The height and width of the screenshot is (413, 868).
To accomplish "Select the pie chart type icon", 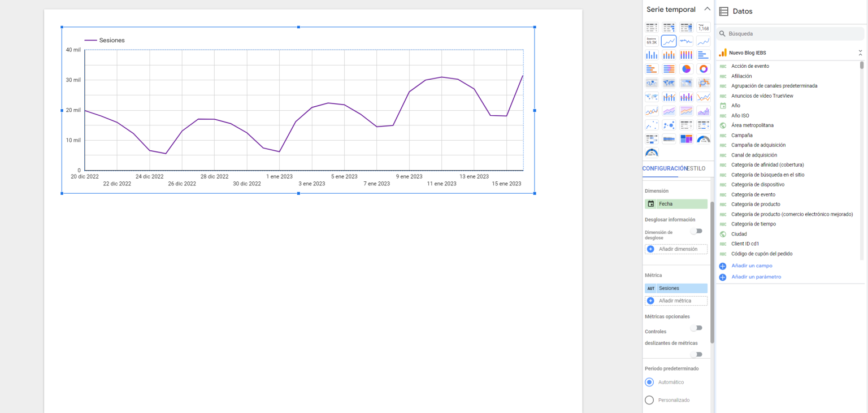I will coord(686,69).
